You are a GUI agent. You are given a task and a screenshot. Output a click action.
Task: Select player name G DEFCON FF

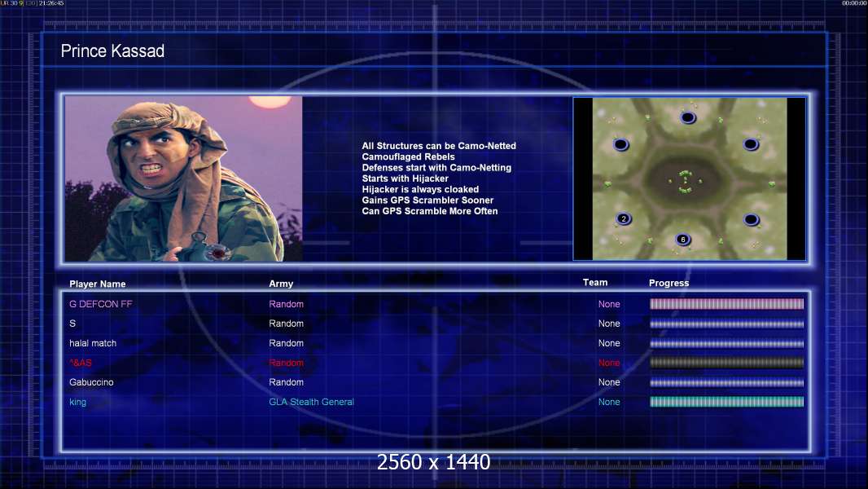(101, 304)
